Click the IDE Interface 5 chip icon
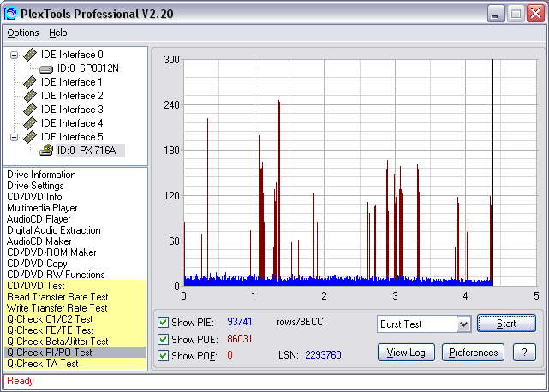 pos(30,137)
